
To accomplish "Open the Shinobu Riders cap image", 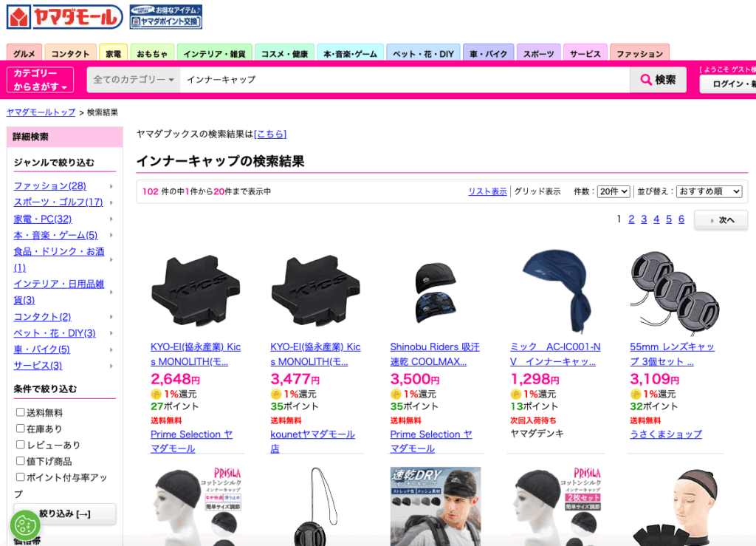I will click(436, 293).
